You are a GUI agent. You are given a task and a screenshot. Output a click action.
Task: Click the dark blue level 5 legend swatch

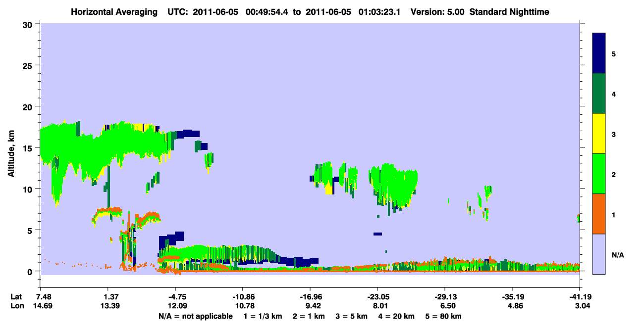[x=599, y=53]
